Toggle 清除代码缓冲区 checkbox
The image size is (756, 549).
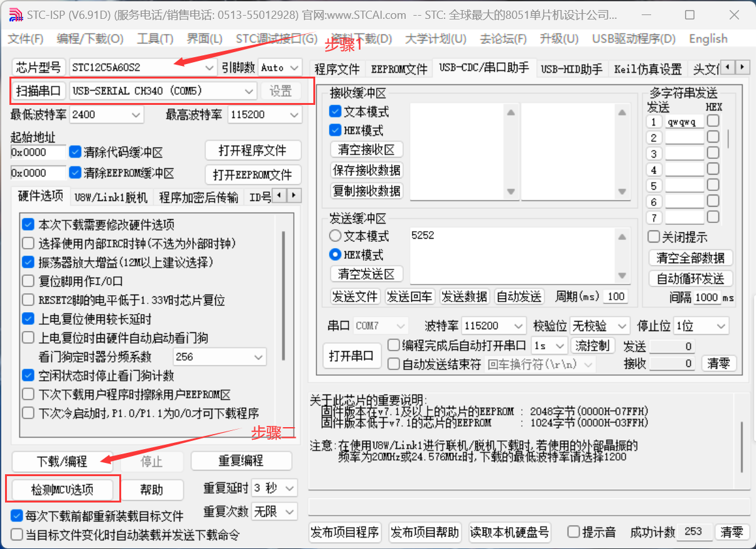click(x=75, y=152)
